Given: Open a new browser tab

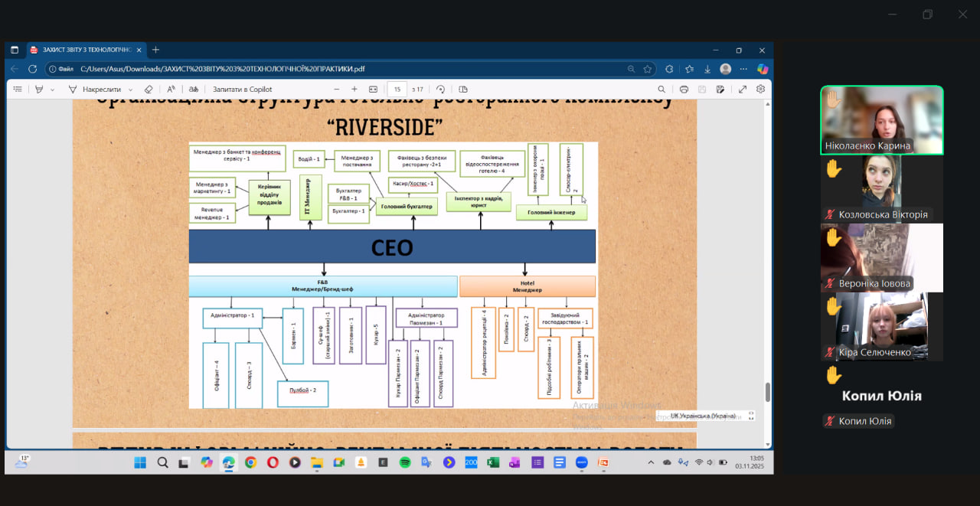Looking at the screenshot, I should pyautogui.click(x=155, y=50).
